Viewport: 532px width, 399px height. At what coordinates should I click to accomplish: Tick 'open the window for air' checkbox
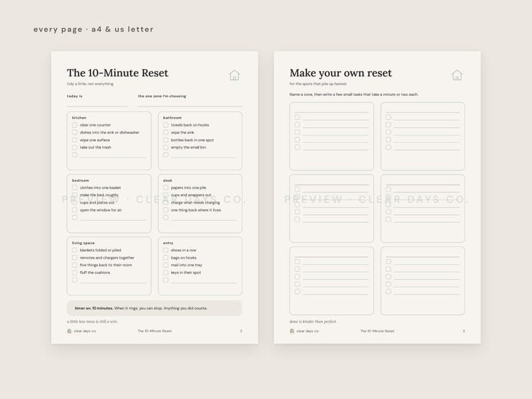click(x=74, y=210)
